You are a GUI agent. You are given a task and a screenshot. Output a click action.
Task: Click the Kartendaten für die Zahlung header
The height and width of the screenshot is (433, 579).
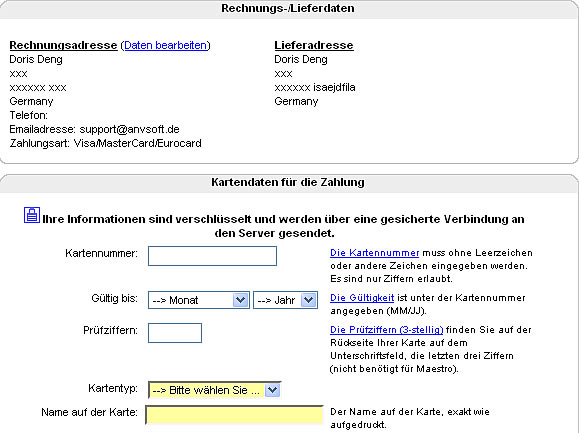point(288,182)
